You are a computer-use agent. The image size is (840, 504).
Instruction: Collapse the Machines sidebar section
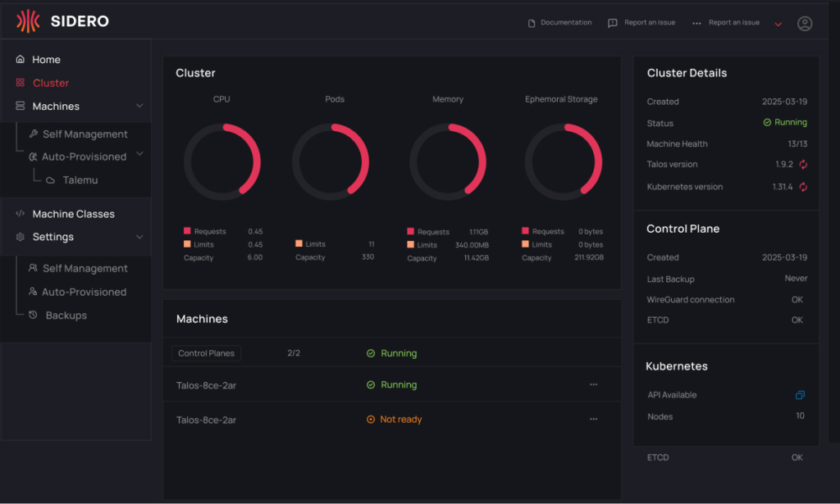[139, 106]
